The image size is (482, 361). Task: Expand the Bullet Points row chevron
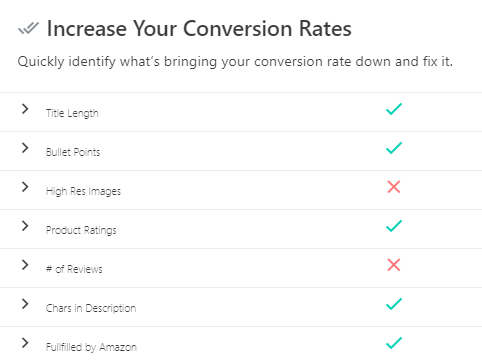[x=25, y=148]
